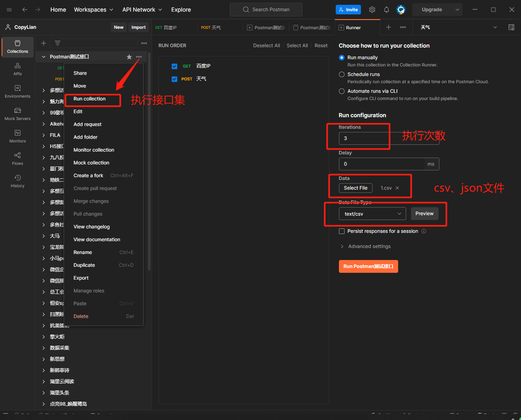This screenshot has height=420, width=521.
Task: Open the hamburger main menu icon
Action: [x=9, y=10]
